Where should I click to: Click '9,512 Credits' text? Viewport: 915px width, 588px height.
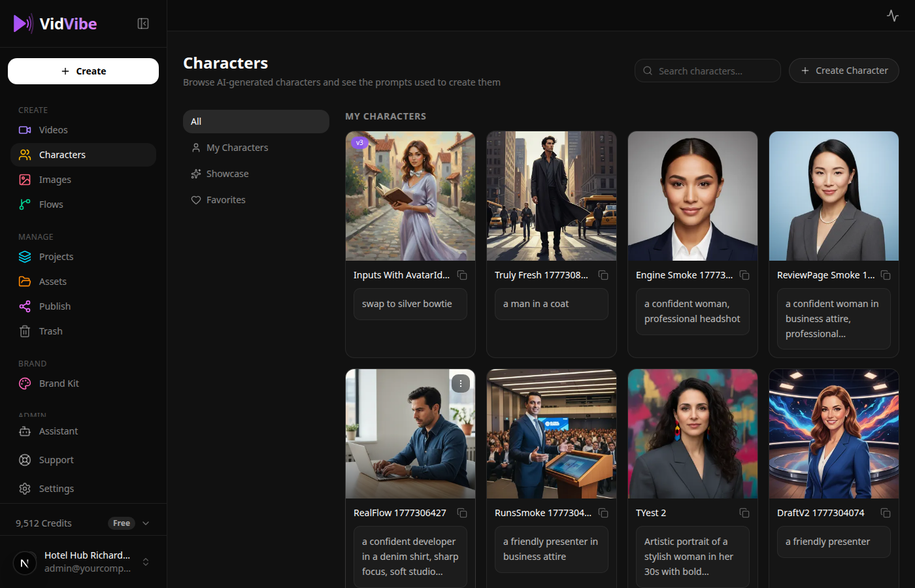pyautogui.click(x=44, y=523)
